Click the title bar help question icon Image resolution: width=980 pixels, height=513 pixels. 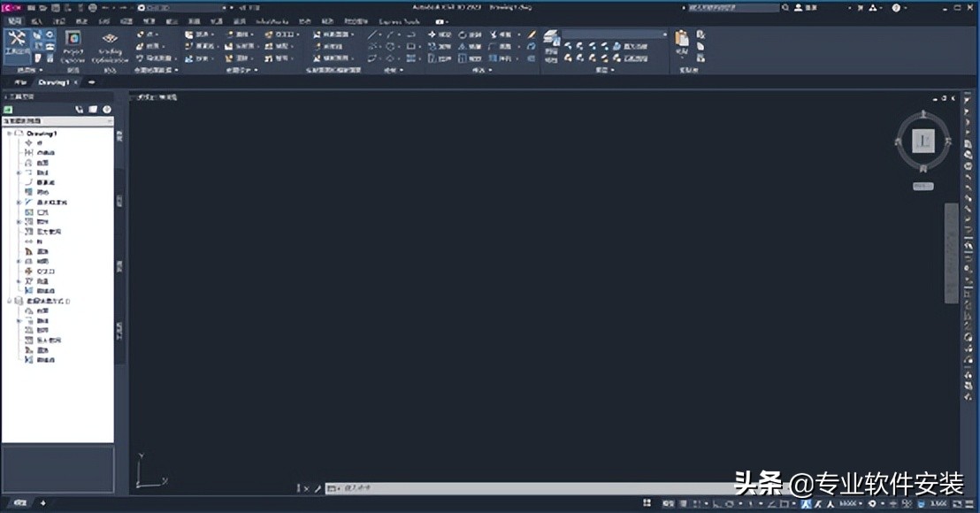coord(896,7)
